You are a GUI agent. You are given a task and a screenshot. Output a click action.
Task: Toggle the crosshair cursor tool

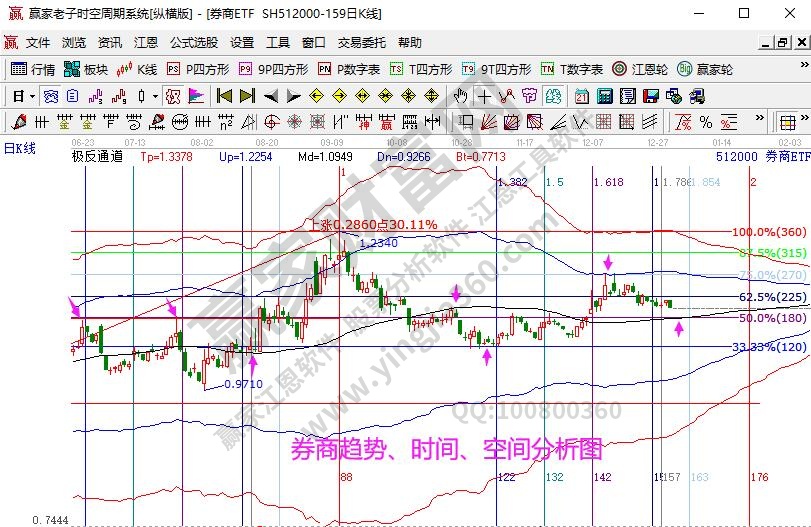[x=484, y=96]
